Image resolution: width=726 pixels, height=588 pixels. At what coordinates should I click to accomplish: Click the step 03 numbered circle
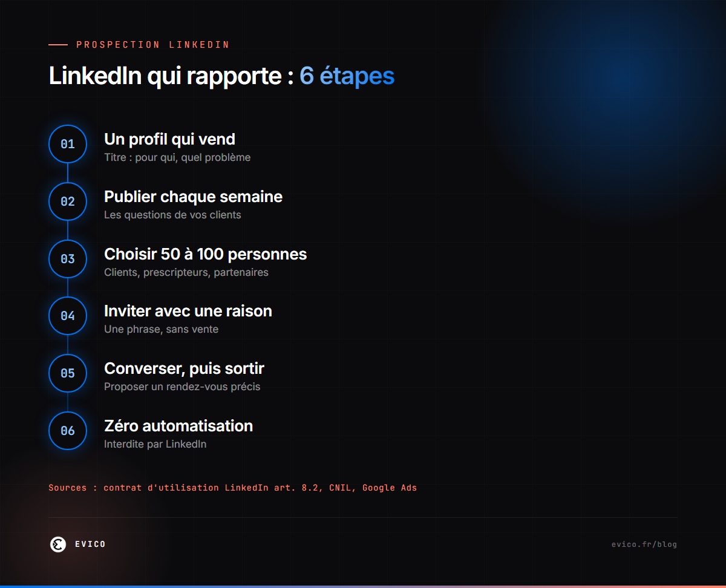point(68,259)
